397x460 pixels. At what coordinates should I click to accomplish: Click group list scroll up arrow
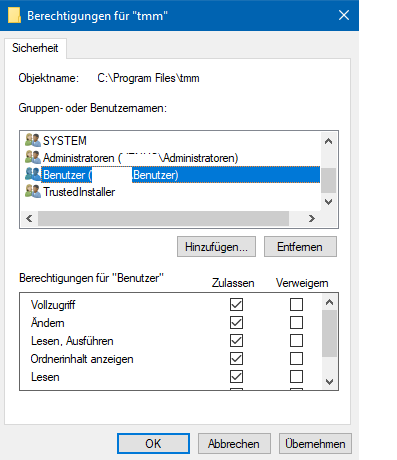pyautogui.click(x=328, y=141)
